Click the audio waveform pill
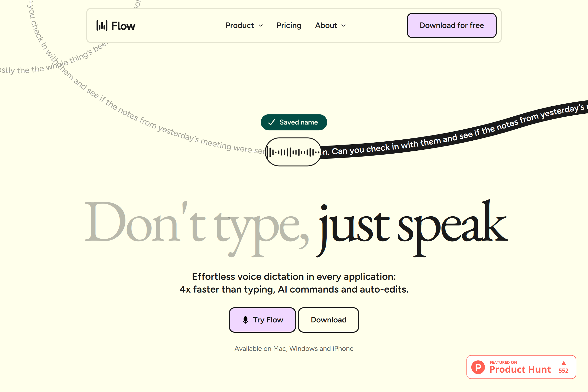The image size is (588, 392). pyautogui.click(x=293, y=152)
